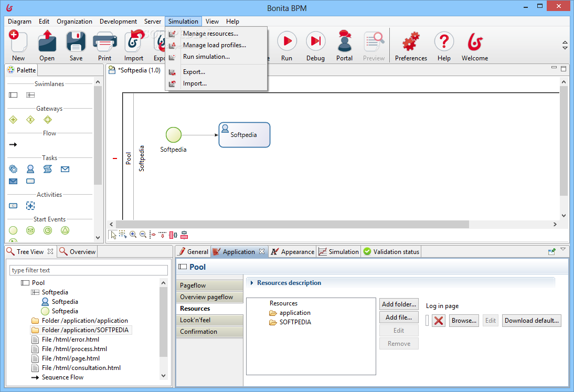Select the service task gear palette icon
Image resolution: width=574 pixels, height=392 pixels.
tap(13, 169)
